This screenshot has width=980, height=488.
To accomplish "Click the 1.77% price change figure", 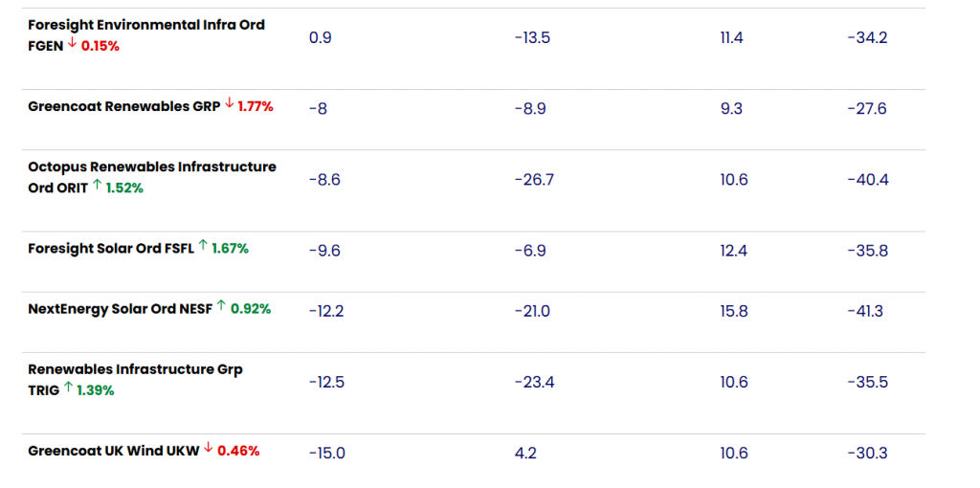I will point(256,106).
